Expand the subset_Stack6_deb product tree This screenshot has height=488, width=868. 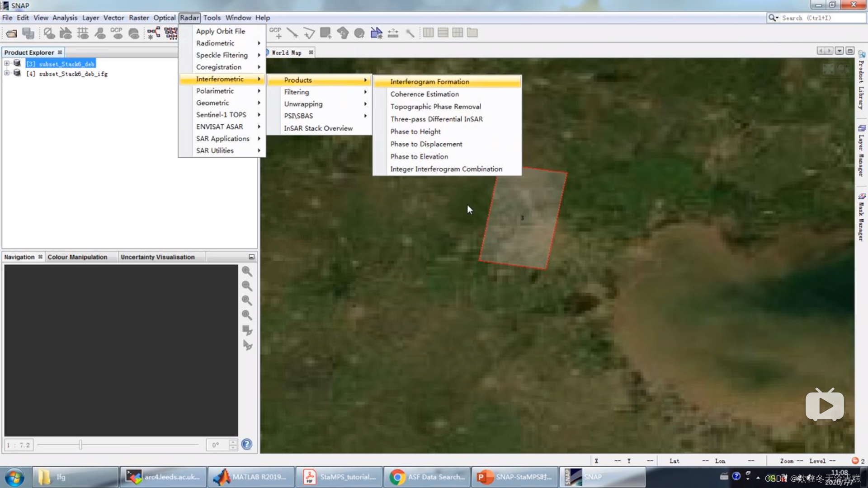point(7,64)
